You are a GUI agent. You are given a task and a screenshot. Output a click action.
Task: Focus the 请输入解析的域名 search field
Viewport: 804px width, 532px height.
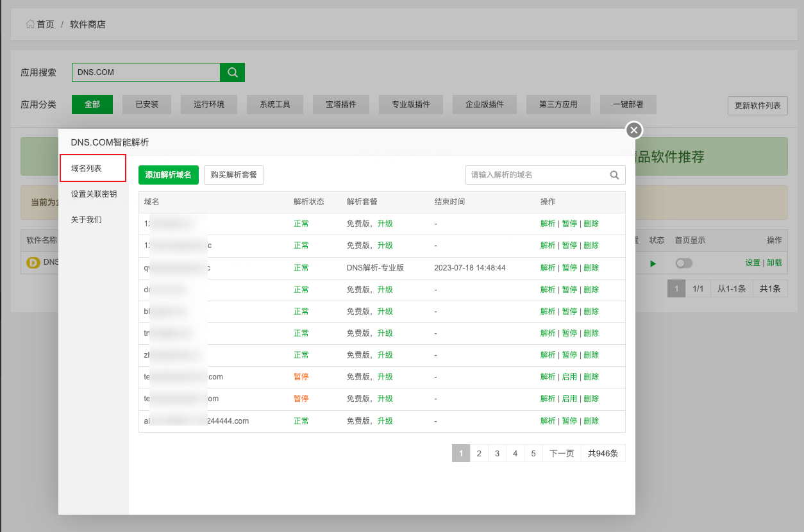545,175
